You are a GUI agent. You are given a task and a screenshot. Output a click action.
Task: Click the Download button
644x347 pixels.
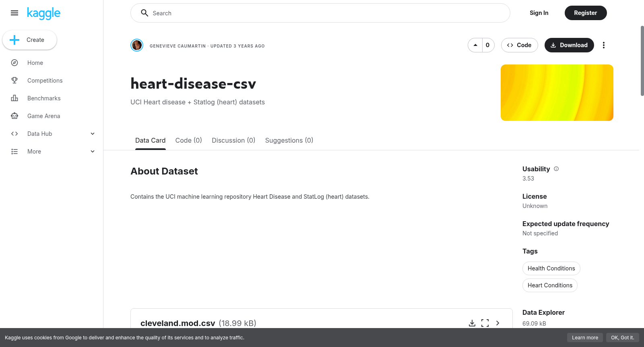pos(569,45)
